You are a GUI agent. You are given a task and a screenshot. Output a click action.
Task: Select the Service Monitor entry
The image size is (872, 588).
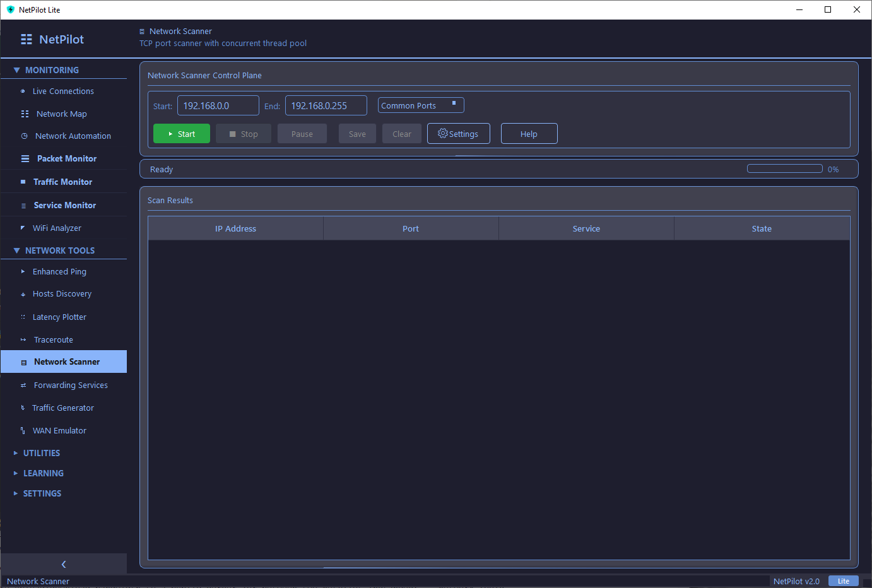click(x=64, y=205)
